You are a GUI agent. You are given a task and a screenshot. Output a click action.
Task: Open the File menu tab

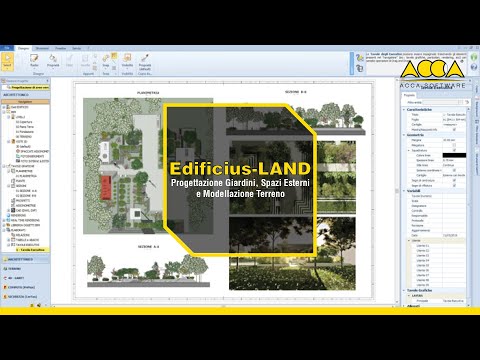[x=7, y=48]
